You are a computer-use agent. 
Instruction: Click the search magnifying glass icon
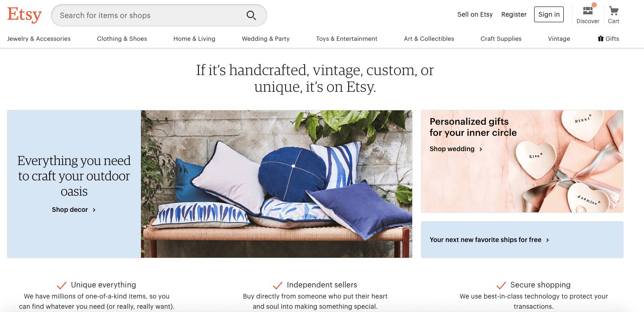(251, 15)
